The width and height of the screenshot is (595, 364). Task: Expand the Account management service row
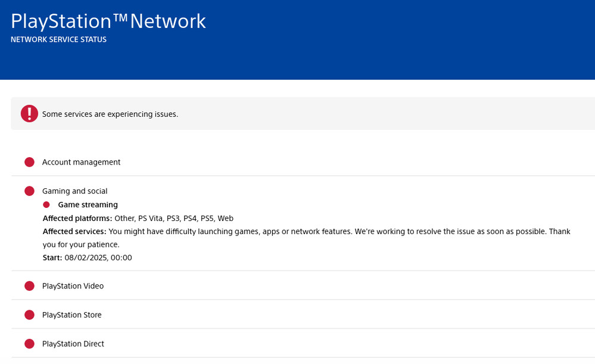81,161
